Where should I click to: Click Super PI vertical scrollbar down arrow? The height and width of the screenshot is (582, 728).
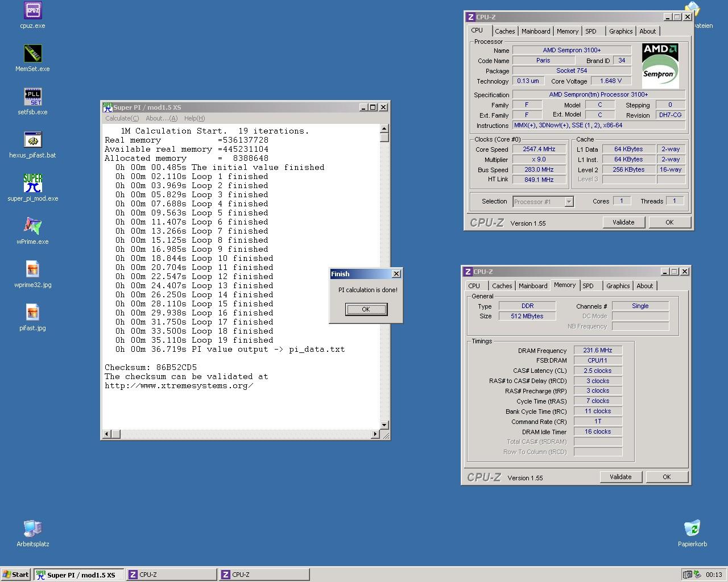[384, 425]
